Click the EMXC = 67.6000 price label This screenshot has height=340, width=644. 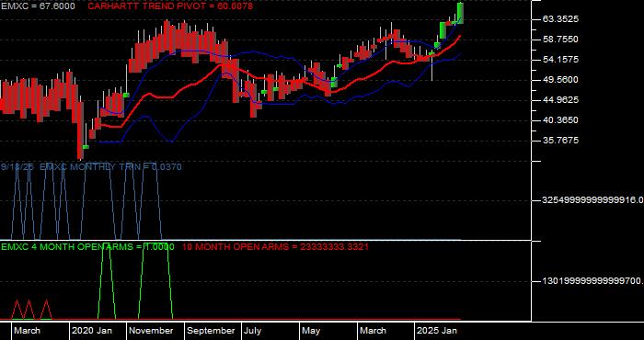point(38,6)
